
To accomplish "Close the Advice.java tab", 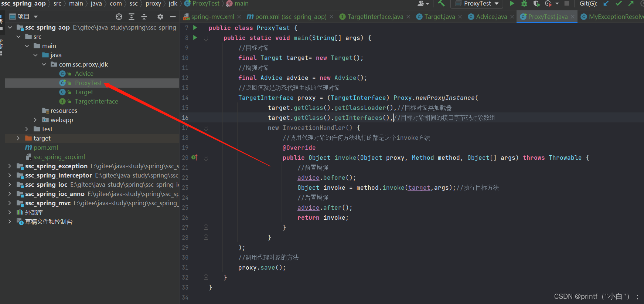I will 512,17.
